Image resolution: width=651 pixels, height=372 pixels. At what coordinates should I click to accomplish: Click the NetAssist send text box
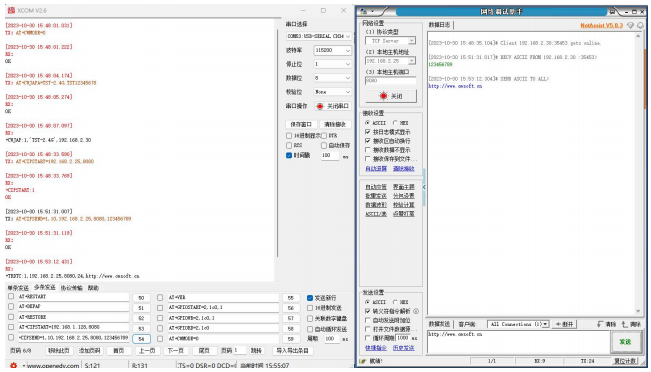click(x=518, y=342)
